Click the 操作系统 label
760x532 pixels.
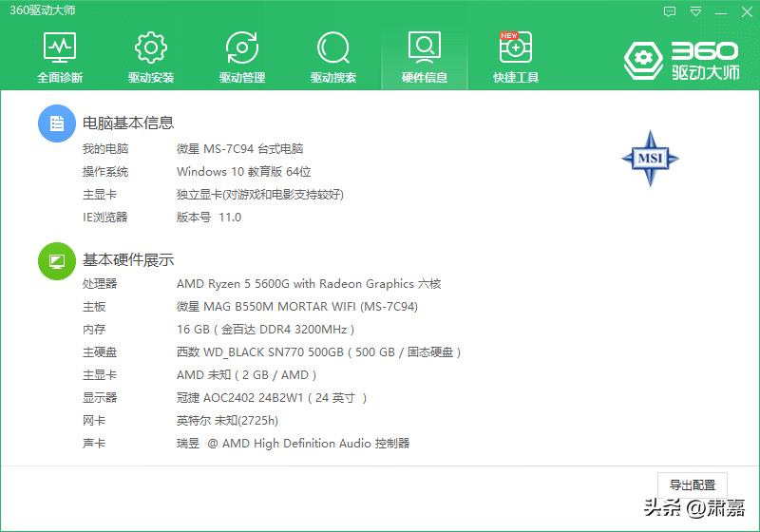105,172
